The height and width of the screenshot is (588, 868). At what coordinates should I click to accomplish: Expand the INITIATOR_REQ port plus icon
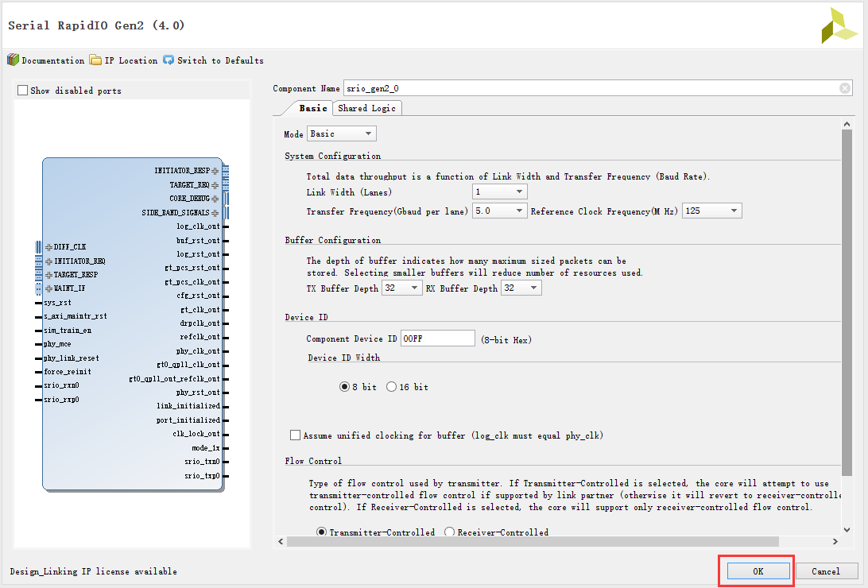click(x=48, y=261)
